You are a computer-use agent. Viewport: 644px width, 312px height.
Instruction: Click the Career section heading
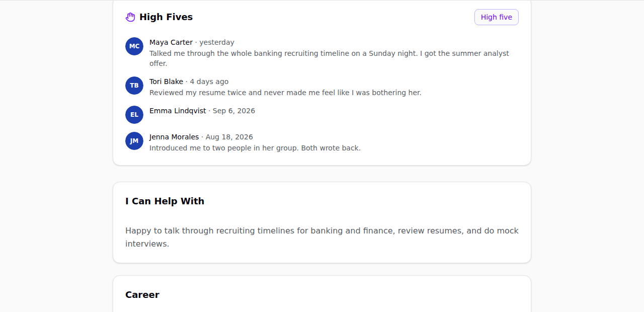click(142, 295)
